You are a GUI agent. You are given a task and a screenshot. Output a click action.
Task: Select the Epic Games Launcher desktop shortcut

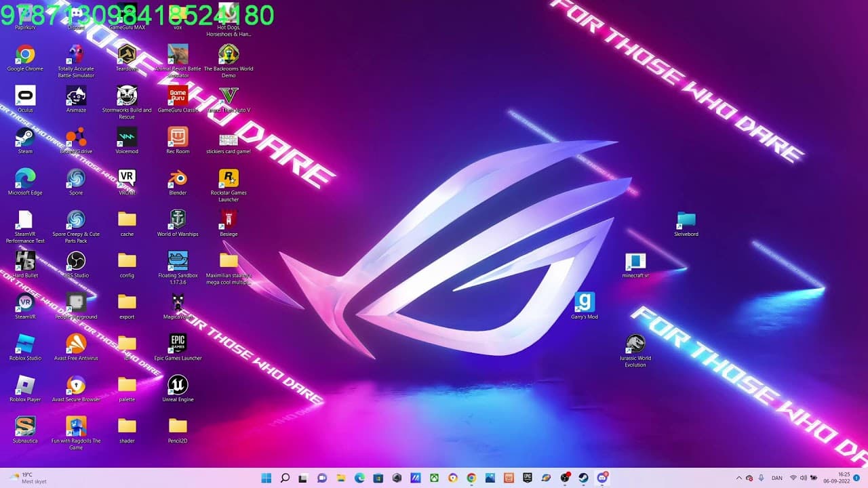(178, 348)
